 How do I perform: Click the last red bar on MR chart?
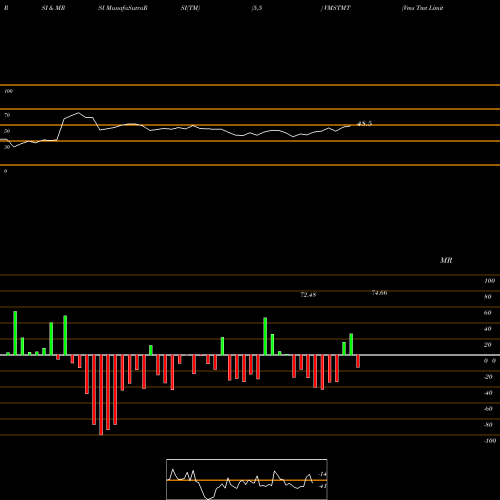[x=358, y=361]
